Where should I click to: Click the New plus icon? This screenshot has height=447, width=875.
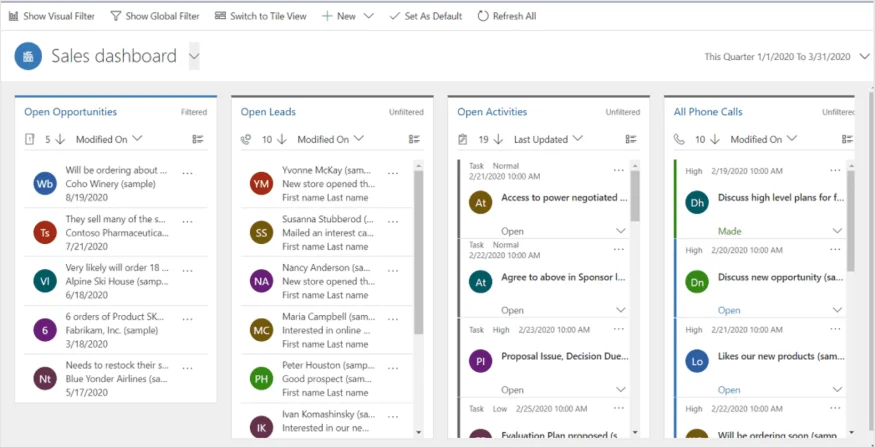(x=327, y=16)
